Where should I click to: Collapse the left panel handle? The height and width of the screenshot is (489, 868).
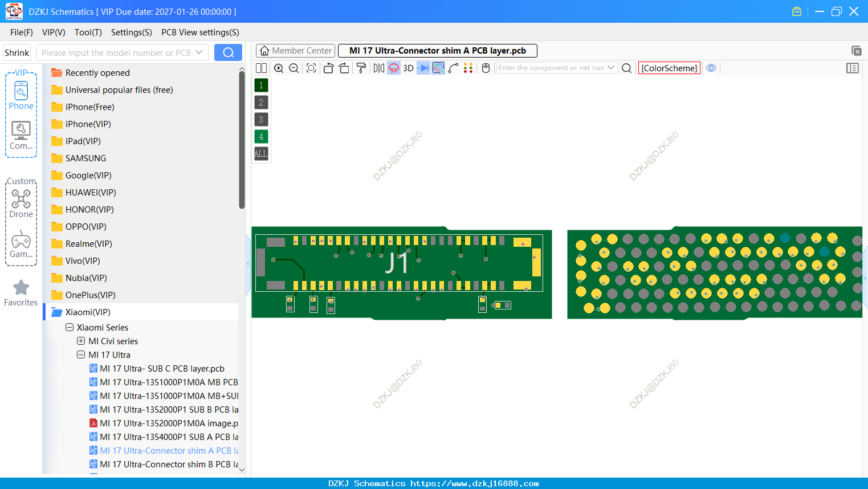pos(248,264)
